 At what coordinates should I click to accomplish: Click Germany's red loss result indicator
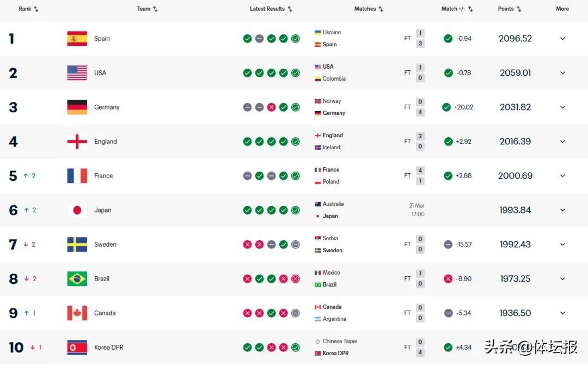271,107
